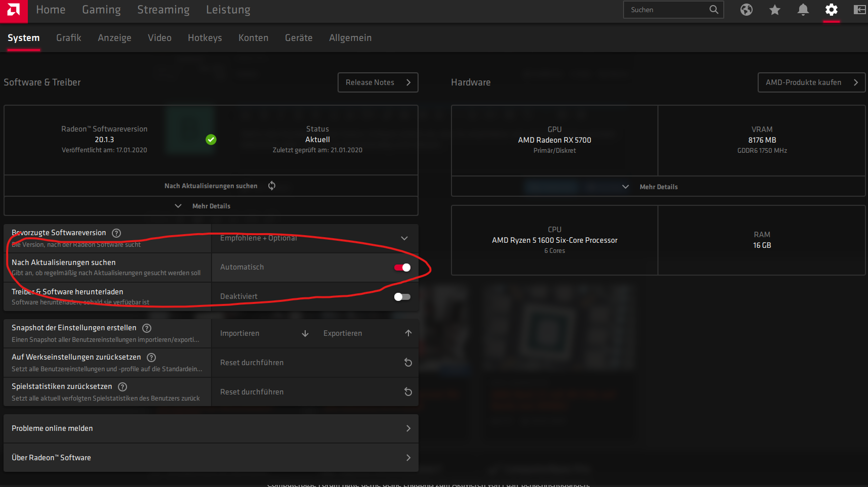Click reset icon for Spielstatistiken row
Image resolution: width=868 pixels, height=487 pixels.
pos(408,392)
